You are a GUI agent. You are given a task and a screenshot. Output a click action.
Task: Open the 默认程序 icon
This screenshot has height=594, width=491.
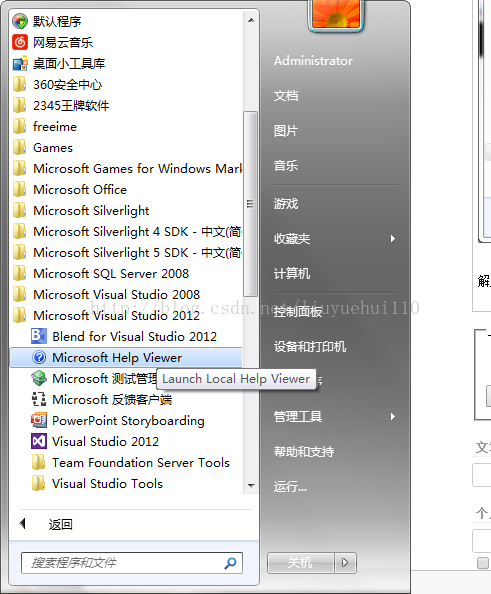tap(20, 21)
